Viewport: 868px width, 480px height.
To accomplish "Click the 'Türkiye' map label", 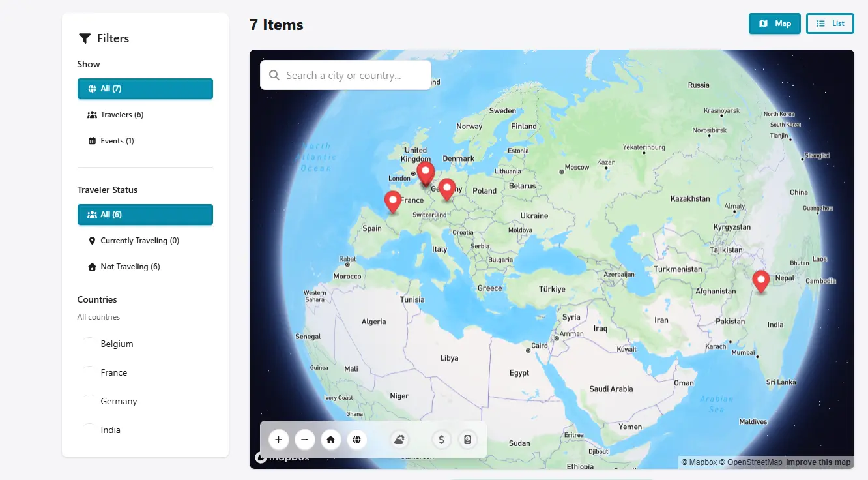I will click(552, 289).
